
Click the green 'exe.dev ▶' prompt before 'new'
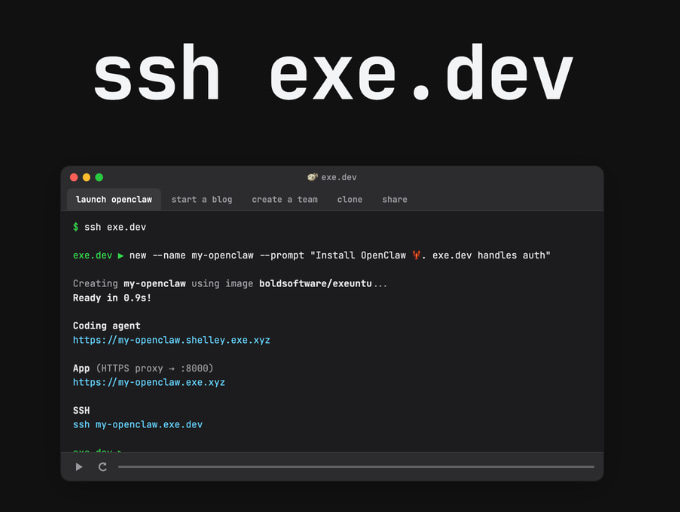pyautogui.click(x=98, y=255)
